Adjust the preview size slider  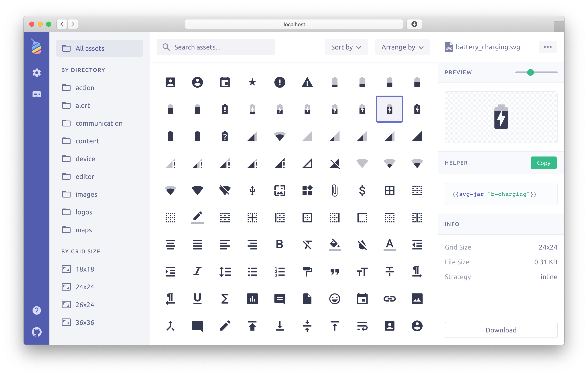point(530,72)
